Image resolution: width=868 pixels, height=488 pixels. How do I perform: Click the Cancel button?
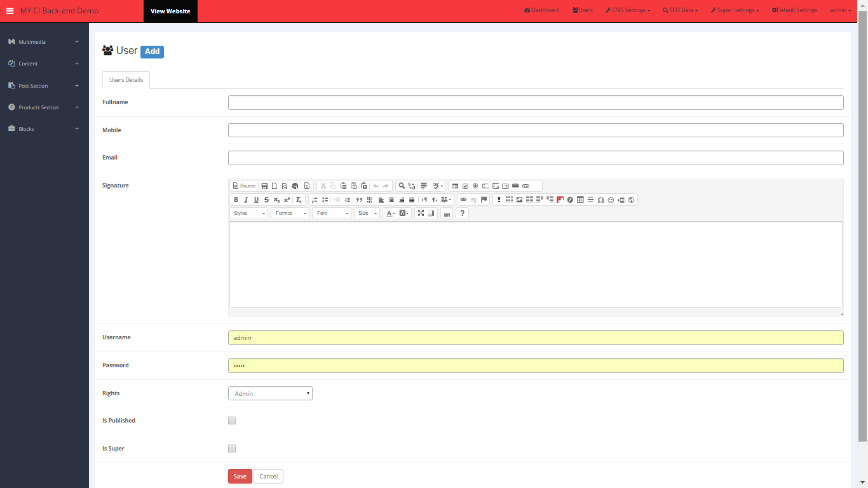click(268, 477)
